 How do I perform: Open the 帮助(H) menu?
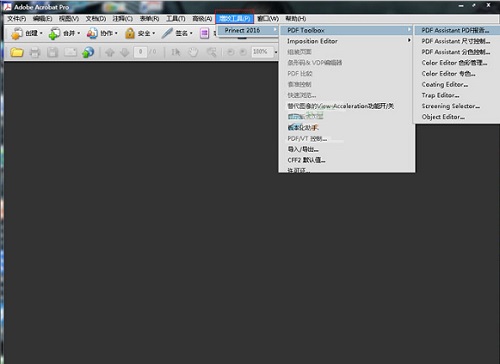point(296,19)
